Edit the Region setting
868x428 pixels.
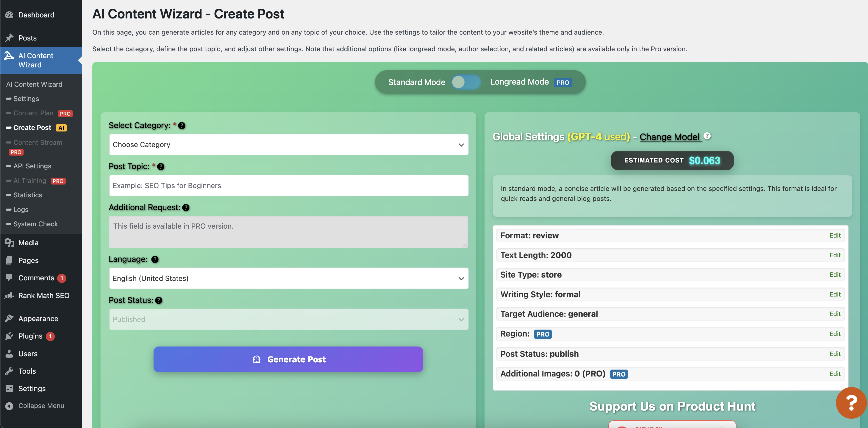point(835,334)
